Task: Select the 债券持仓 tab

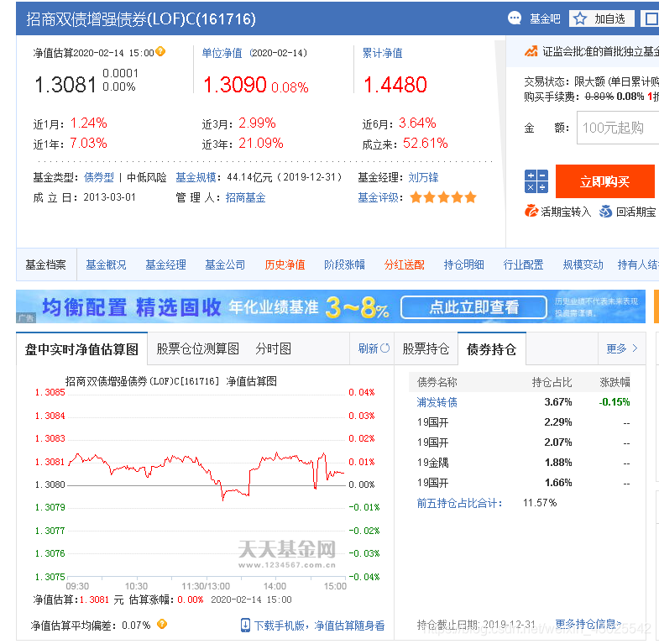Action: pyautogui.click(x=492, y=349)
